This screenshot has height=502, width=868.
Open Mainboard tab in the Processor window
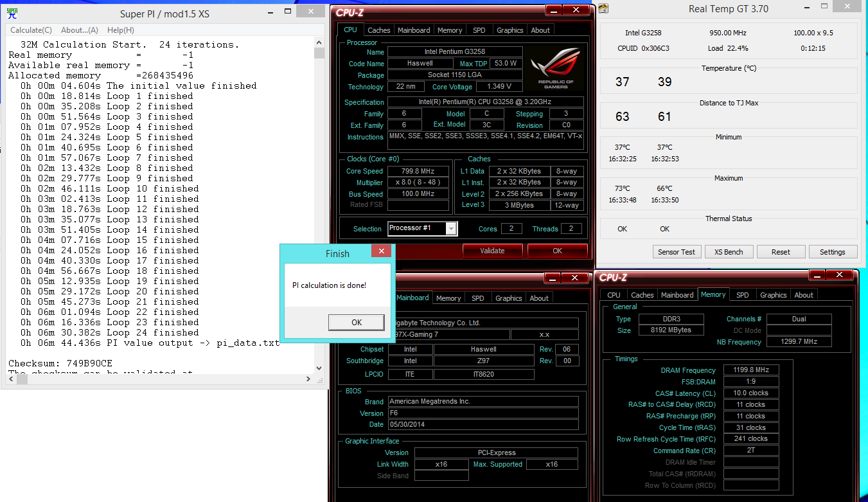[414, 30]
